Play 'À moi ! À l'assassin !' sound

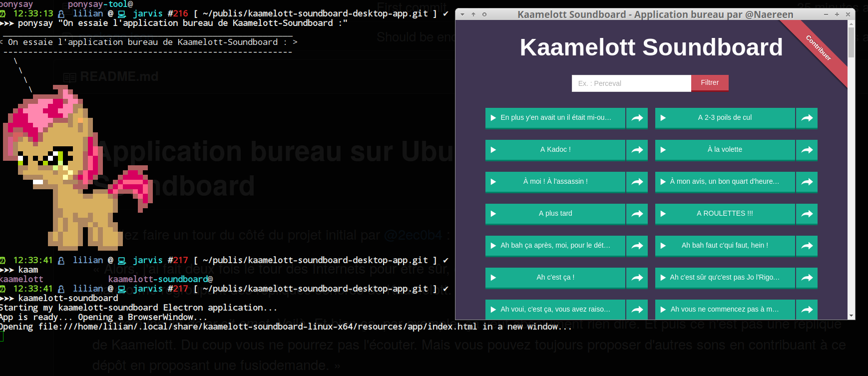pos(555,182)
